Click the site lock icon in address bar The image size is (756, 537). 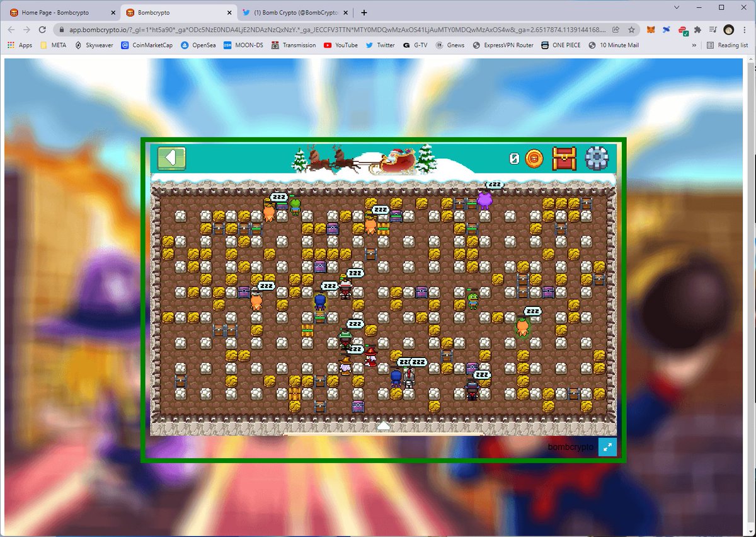point(60,30)
